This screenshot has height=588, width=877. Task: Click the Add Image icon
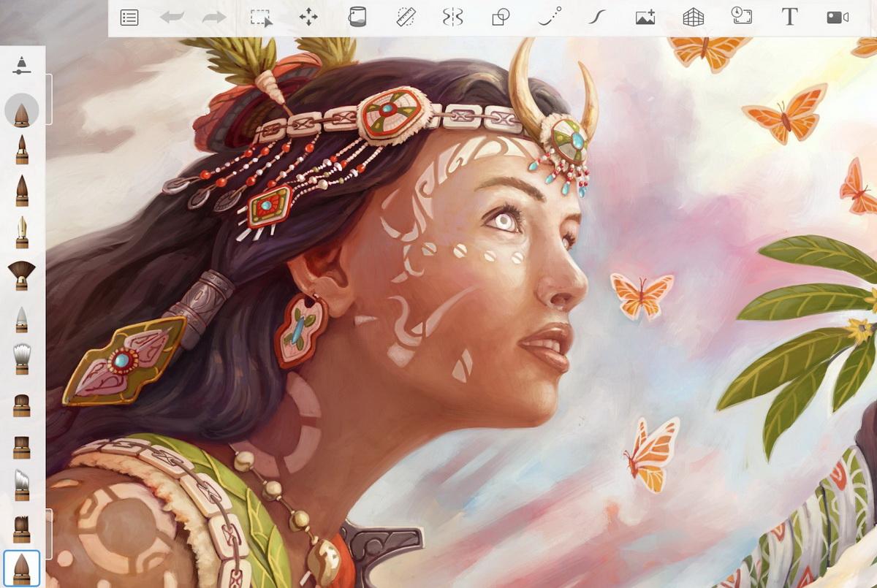click(x=645, y=18)
